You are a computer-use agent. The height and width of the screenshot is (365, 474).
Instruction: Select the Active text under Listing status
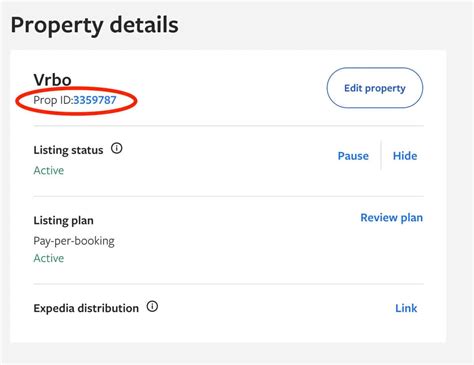[49, 170]
